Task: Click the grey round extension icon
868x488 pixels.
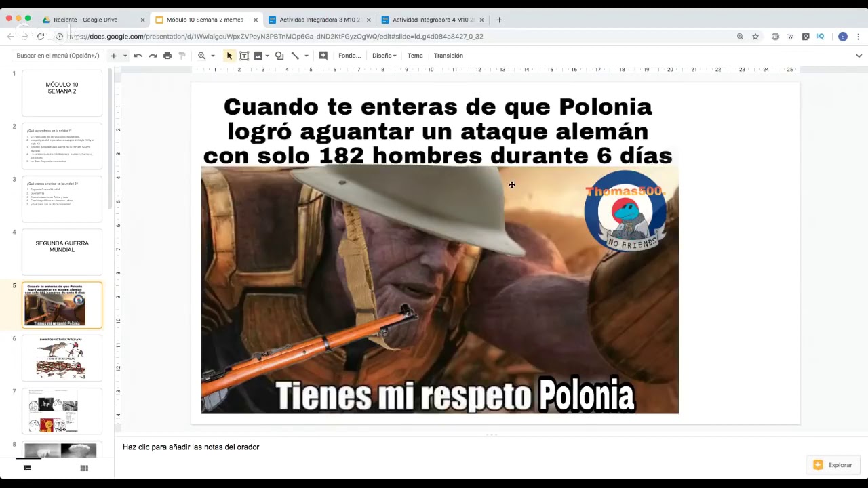Action: point(775,37)
